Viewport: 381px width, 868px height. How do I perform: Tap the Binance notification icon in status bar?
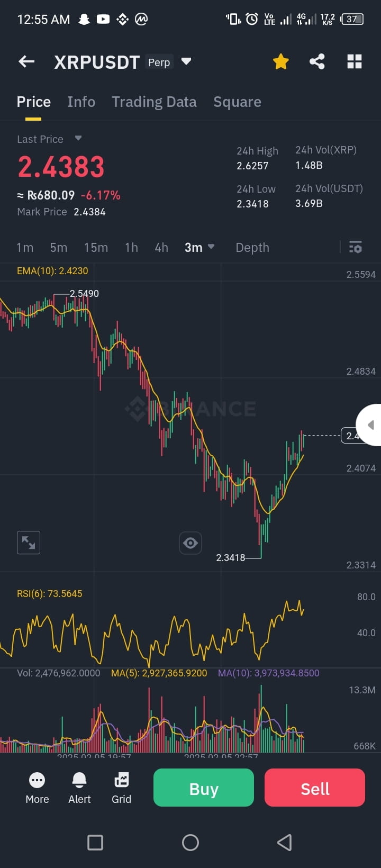coord(122,20)
